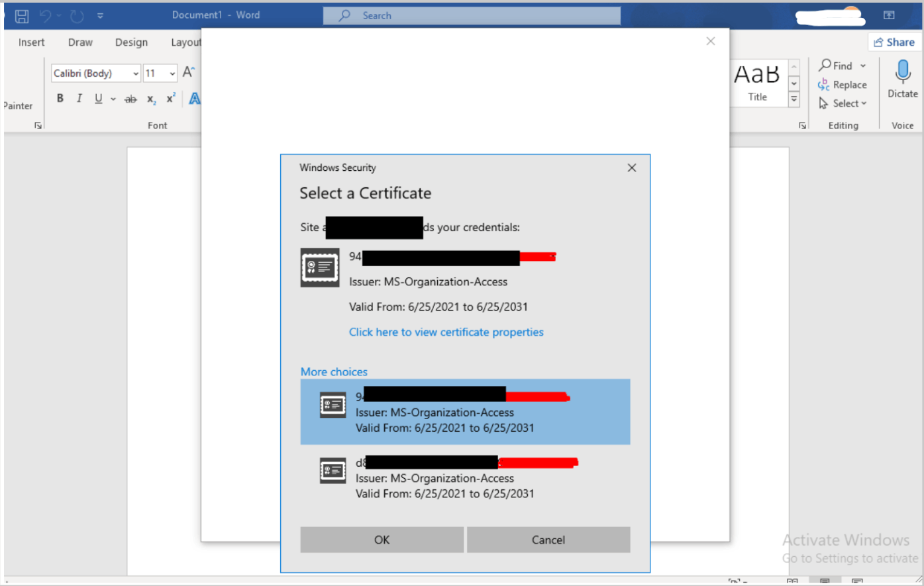The height and width of the screenshot is (586, 924).
Task: Click the Dictate microphone icon
Action: tap(903, 71)
